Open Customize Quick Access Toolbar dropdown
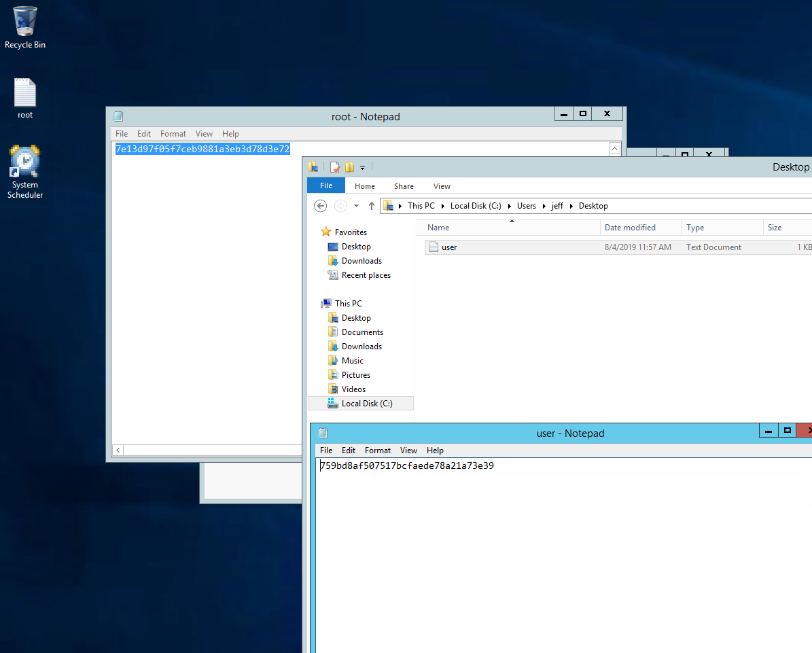Viewport: 812px width, 653px height. 363,167
